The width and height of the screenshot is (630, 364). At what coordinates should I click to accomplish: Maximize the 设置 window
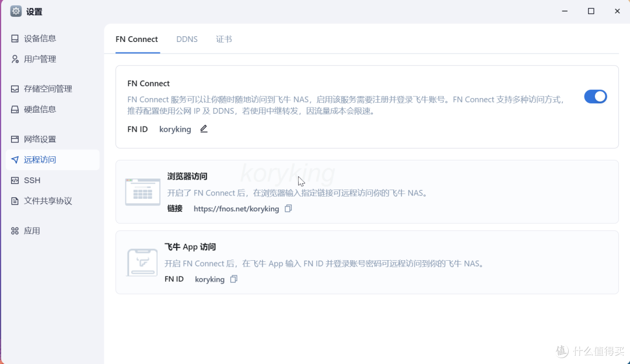pos(591,11)
